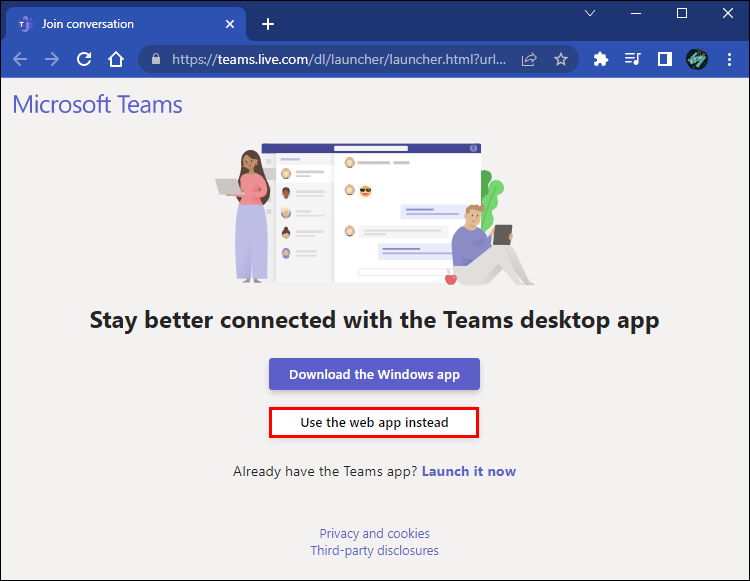This screenshot has height=581, width=750.
Task: Open the Privacy and cookies link
Action: [375, 533]
